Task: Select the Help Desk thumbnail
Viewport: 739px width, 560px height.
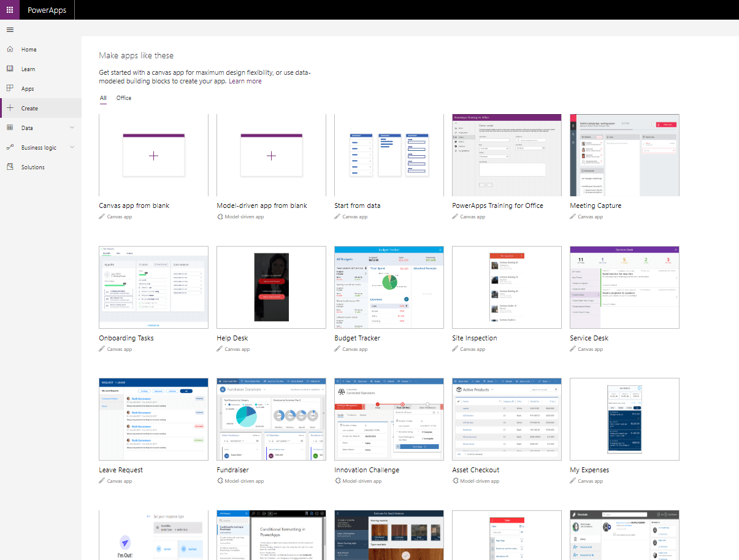Action: (271, 288)
